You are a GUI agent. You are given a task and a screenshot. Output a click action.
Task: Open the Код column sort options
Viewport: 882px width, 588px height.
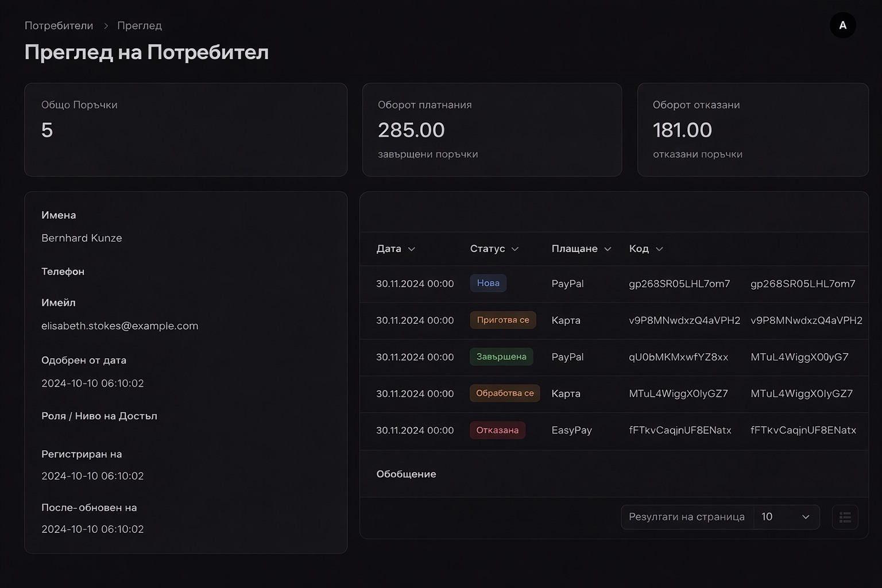[646, 249]
